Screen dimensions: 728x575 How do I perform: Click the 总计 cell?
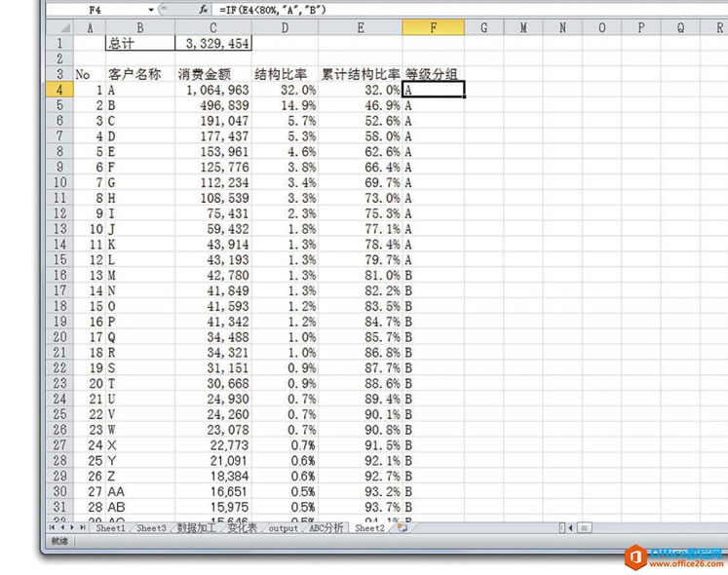[x=140, y=43]
